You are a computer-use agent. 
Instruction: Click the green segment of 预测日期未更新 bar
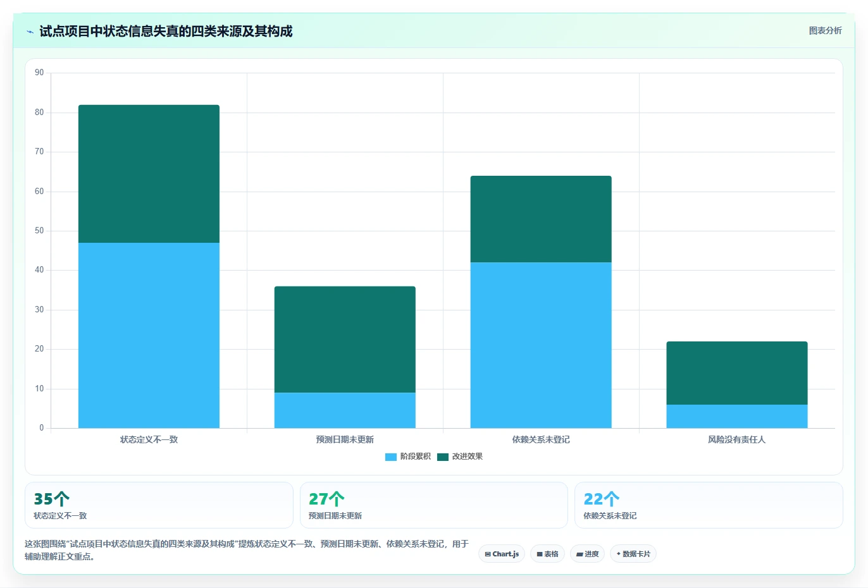coord(345,340)
